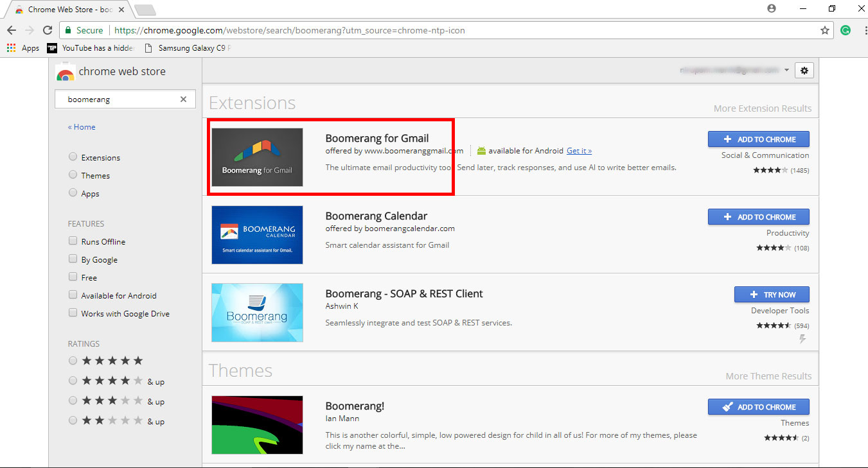
Task: Click the lightning bolt icon under SOAP client rating
Action: 802,339
